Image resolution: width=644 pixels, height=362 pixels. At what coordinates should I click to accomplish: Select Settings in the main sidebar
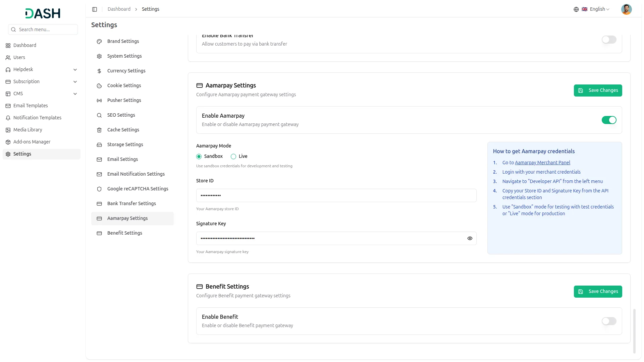[42, 154]
